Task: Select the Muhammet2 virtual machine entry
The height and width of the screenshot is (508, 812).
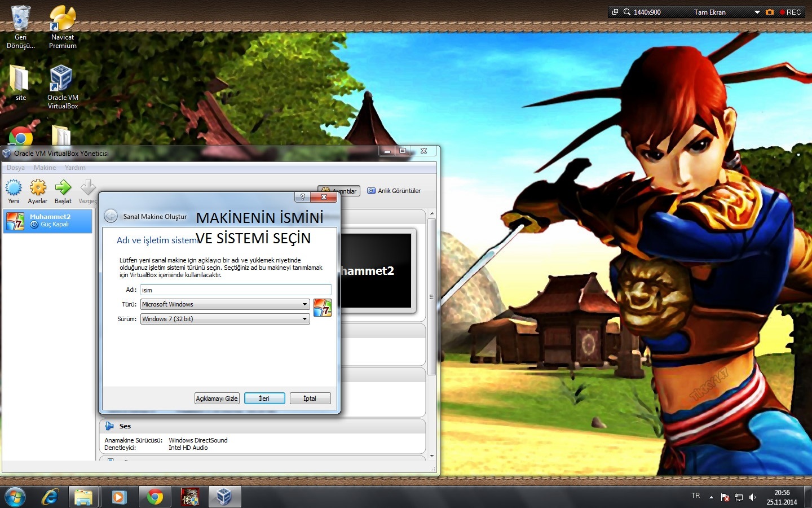Action: point(48,221)
